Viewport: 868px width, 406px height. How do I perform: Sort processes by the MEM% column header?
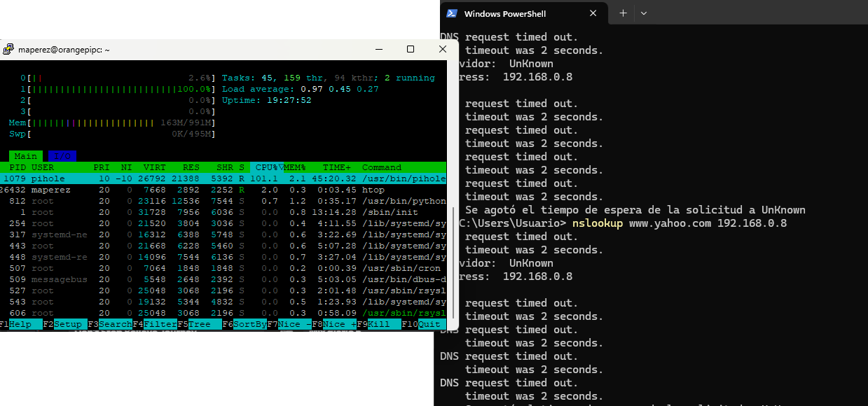click(294, 167)
